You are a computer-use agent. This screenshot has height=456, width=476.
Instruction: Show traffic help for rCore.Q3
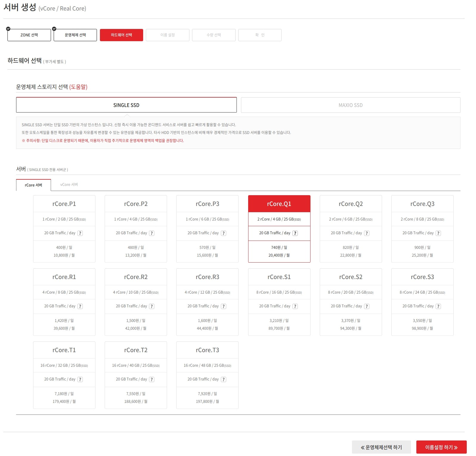438,233
